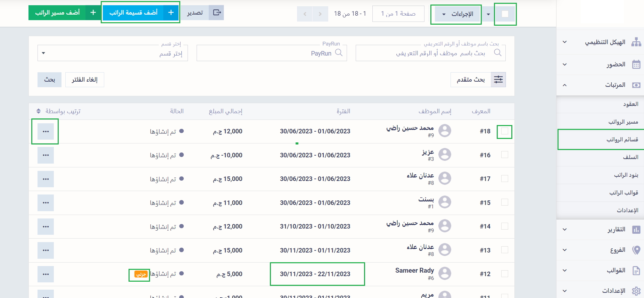Screen dimensions: 644x298
Task: Click avatar of employee Sameer Rady
Action: tap(445, 273)
